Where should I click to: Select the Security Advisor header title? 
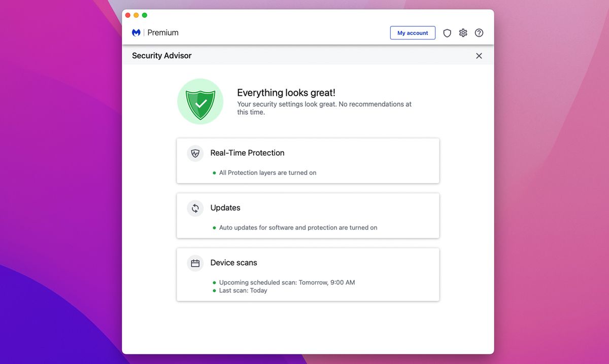(161, 55)
